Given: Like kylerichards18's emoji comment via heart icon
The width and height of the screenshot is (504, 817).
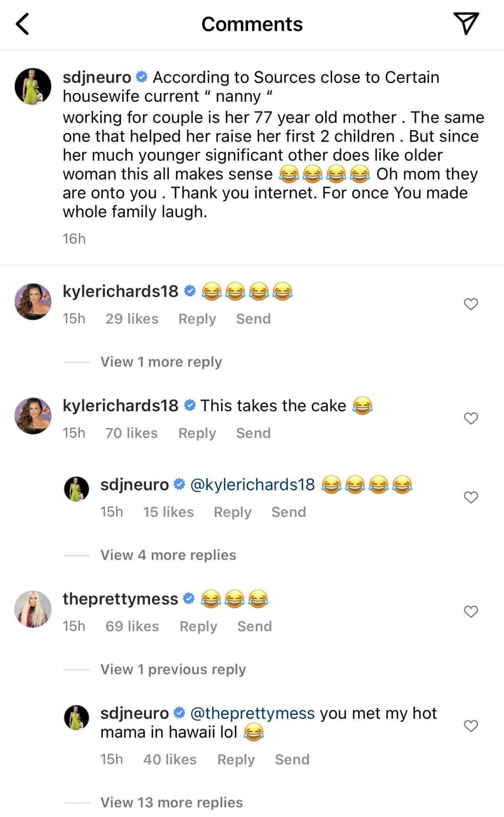Looking at the screenshot, I should (471, 304).
